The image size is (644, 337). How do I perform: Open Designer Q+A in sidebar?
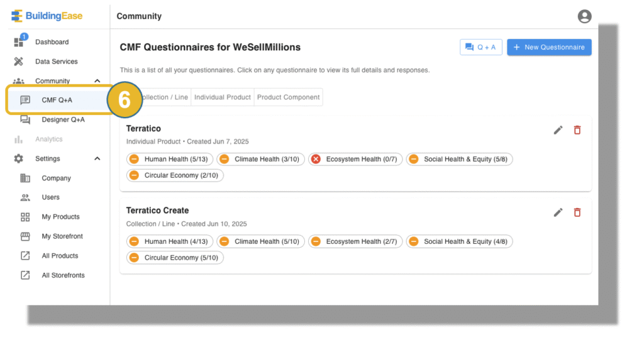pyautogui.click(x=63, y=119)
